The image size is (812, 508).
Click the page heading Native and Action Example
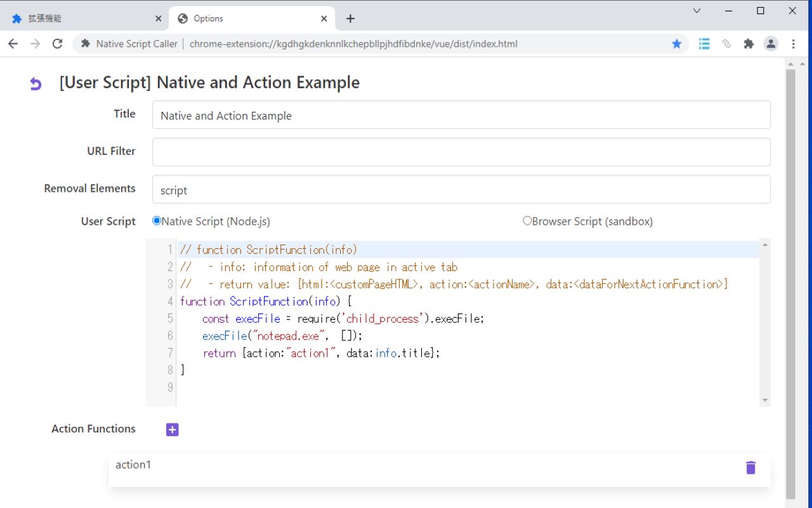tap(209, 83)
